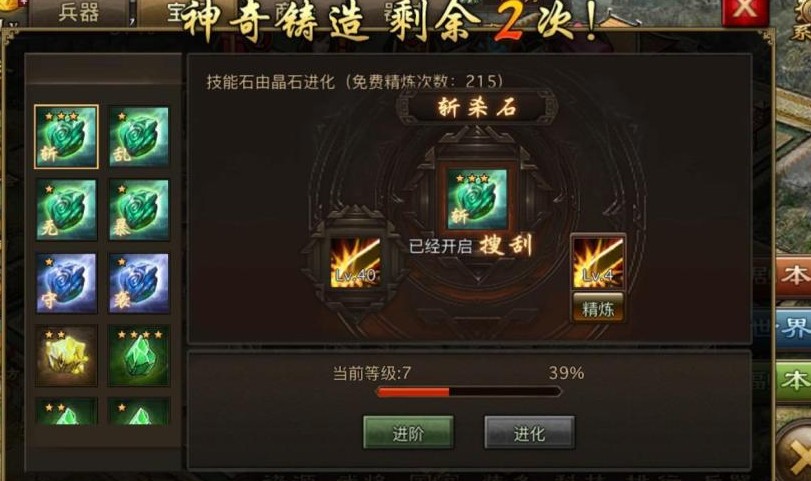Choose the 无 green skill stone
Screen dimensions: 811x481
point(66,210)
